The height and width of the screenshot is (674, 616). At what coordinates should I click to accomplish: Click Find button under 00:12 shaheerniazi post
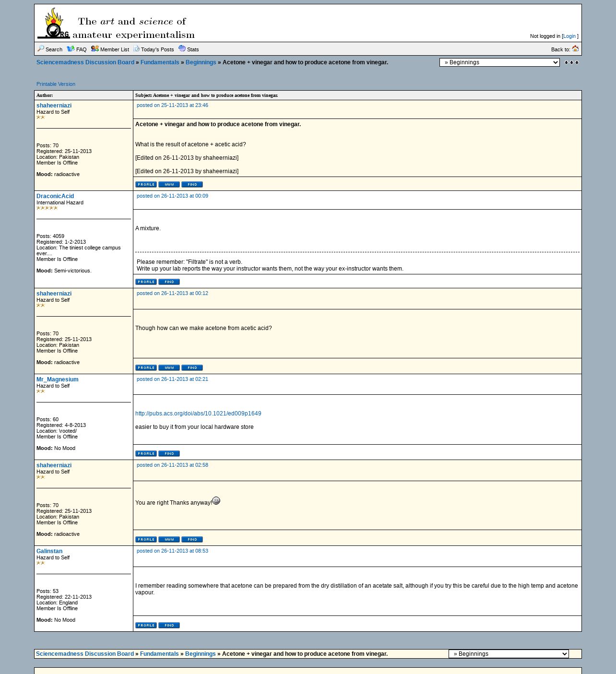click(192, 367)
